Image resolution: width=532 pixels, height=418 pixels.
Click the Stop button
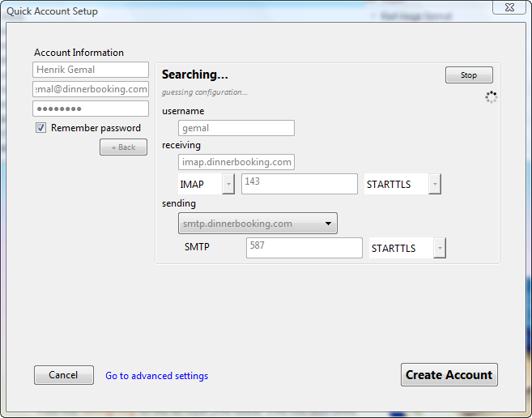pyautogui.click(x=469, y=75)
